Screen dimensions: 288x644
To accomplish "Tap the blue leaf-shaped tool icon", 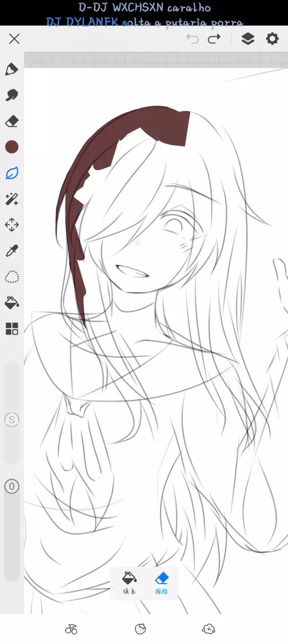I will pyautogui.click(x=12, y=173).
